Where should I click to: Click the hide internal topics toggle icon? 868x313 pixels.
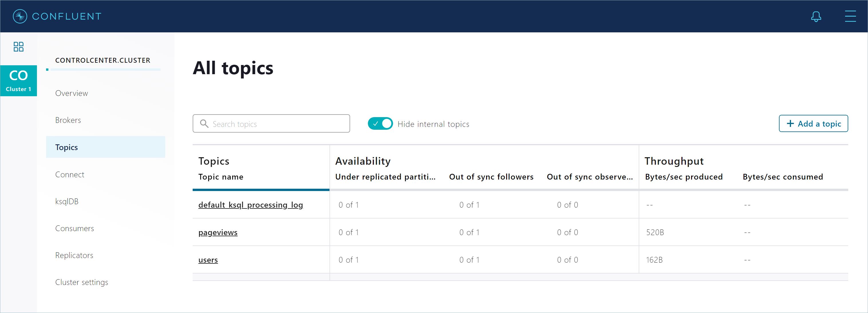pyautogui.click(x=381, y=123)
